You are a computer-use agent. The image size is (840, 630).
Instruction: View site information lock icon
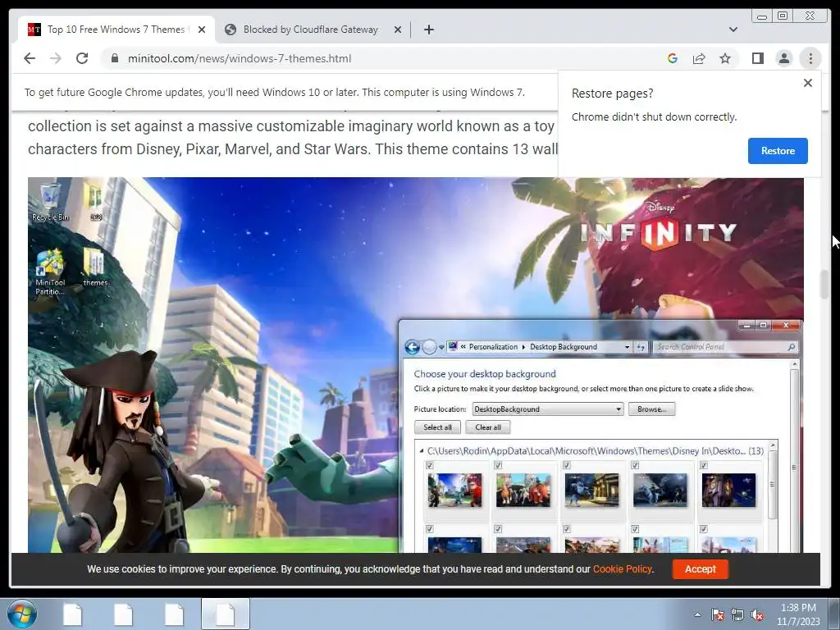[x=114, y=58]
